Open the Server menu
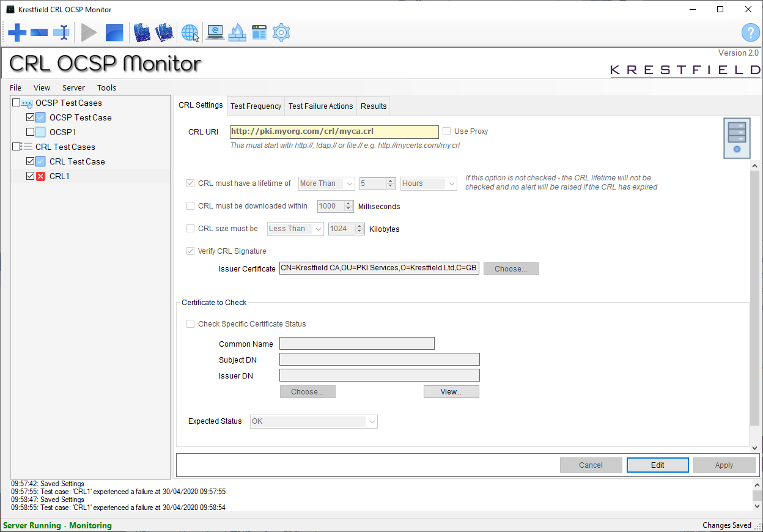The width and height of the screenshot is (763, 532). point(73,87)
